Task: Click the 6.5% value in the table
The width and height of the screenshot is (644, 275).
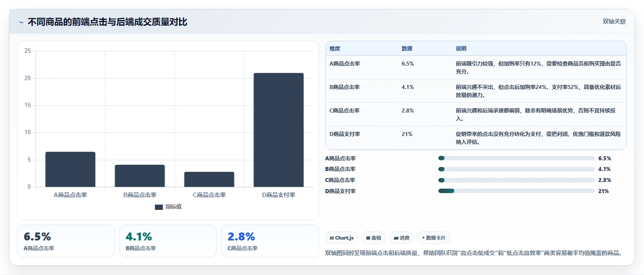Action: tap(408, 64)
